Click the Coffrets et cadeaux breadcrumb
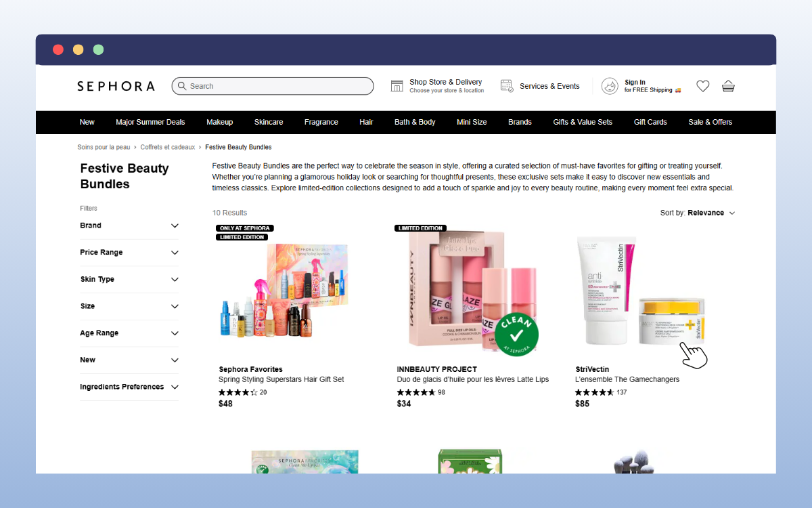 click(x=168, y=147)
